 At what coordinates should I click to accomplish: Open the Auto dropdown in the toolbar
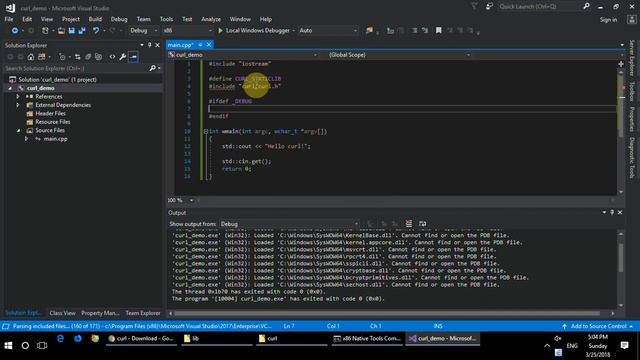click(x=328, y=31)
